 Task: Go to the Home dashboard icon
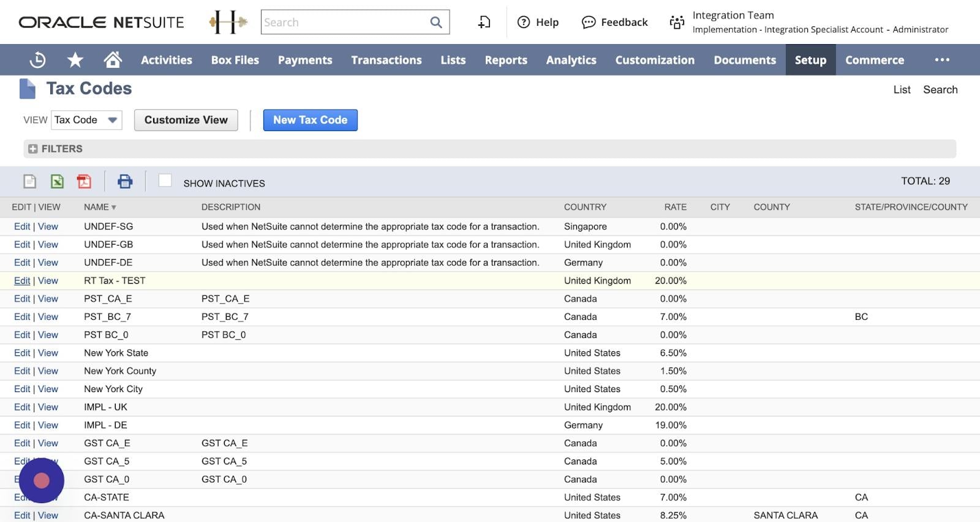pos(113,60)
